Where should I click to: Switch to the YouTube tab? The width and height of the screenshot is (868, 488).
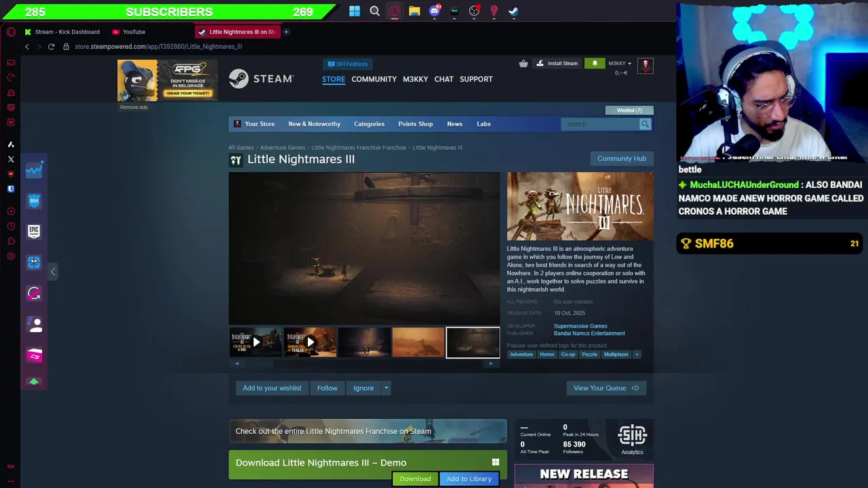point(129,32)
